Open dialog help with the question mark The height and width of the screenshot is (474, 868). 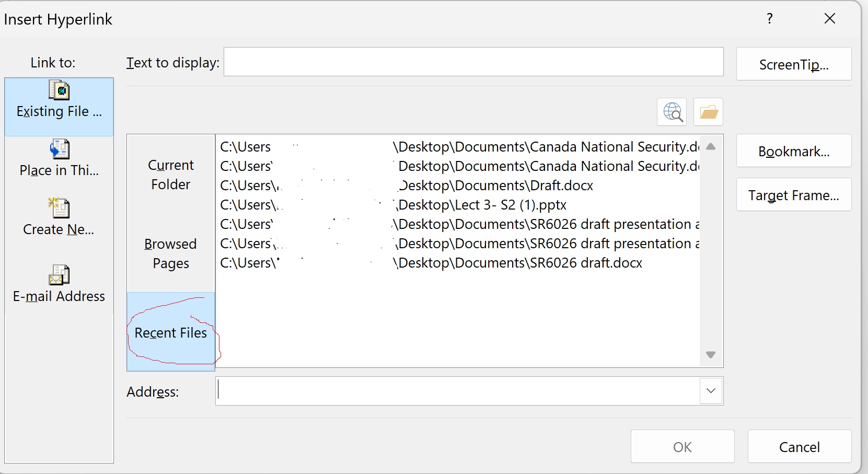769,19
